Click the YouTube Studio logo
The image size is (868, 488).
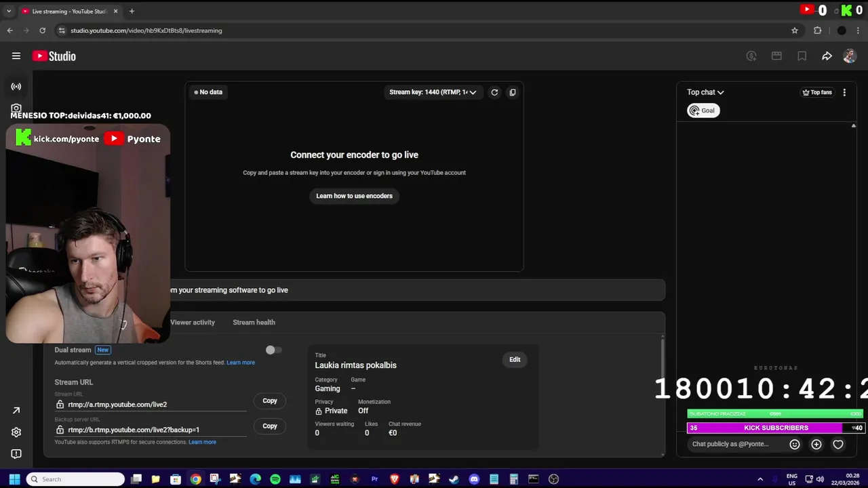54,56
